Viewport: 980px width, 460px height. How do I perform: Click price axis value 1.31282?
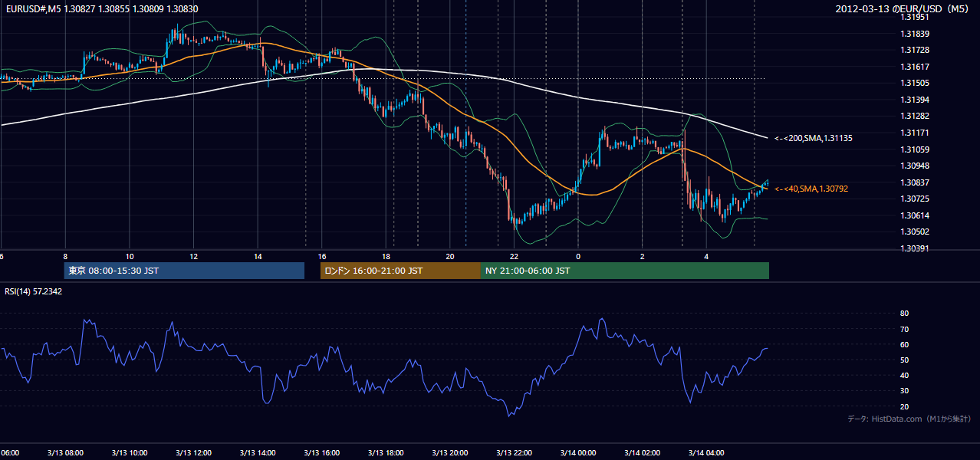[915, 116]
